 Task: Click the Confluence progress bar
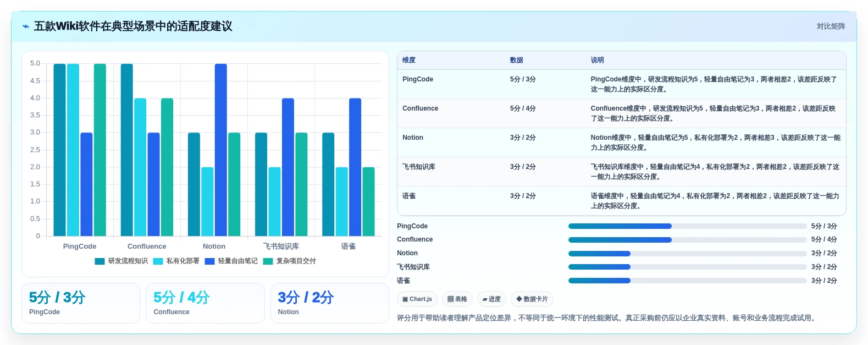pyautogui.click(x=687, y=240)
